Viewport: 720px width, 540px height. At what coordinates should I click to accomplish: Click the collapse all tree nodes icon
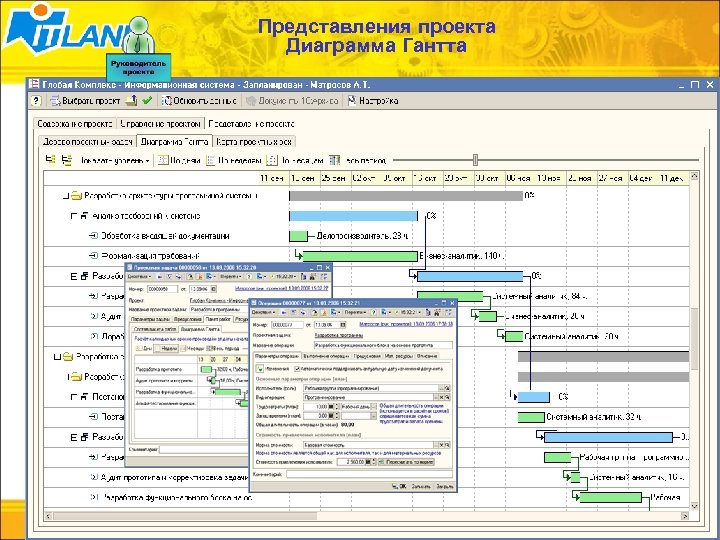67,160
